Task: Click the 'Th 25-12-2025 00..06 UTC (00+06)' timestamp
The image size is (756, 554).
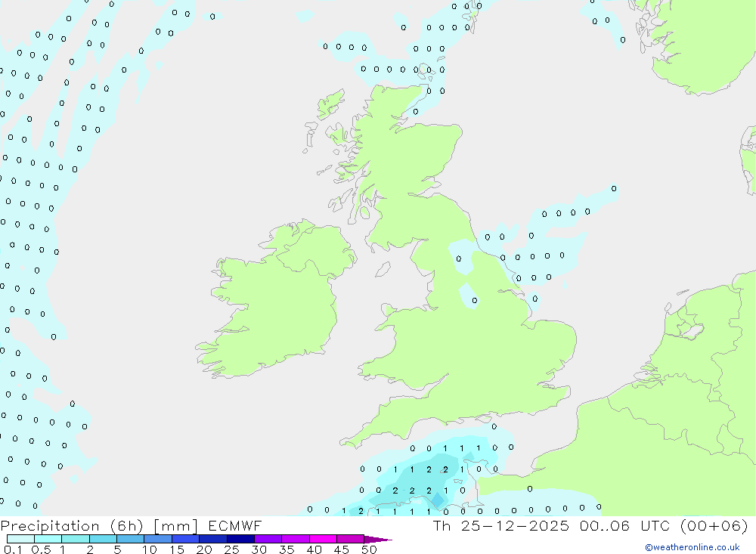Action: (x=590, y=525)
